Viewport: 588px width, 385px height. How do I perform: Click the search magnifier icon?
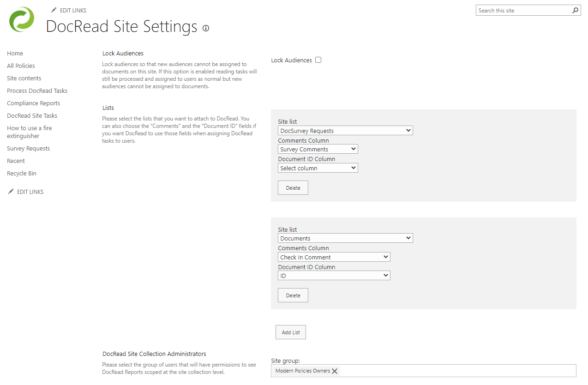tap(575, 10)
